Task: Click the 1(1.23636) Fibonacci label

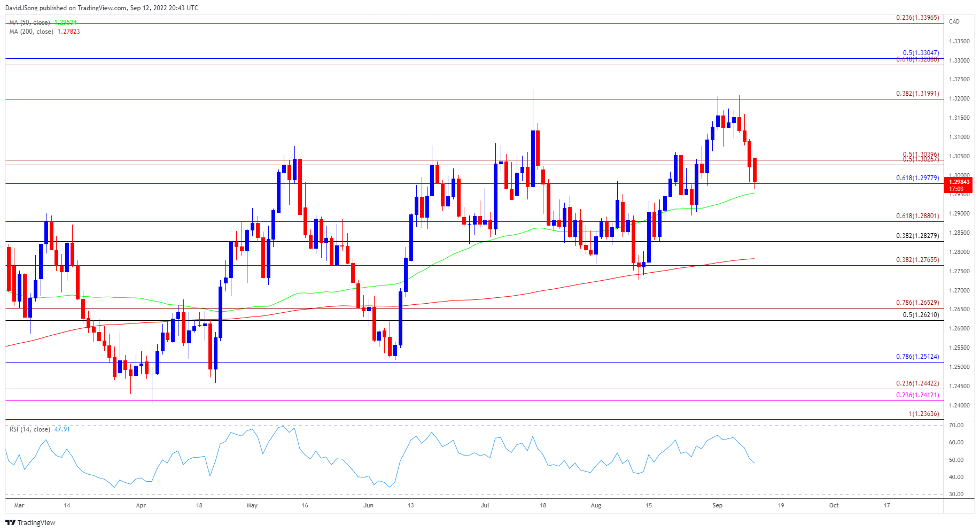Action: [x=924, y=414]
